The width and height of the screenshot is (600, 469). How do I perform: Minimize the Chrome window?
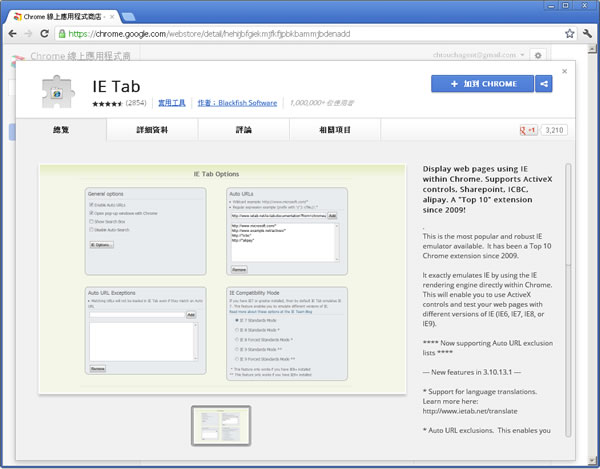(x=551, y=6)
